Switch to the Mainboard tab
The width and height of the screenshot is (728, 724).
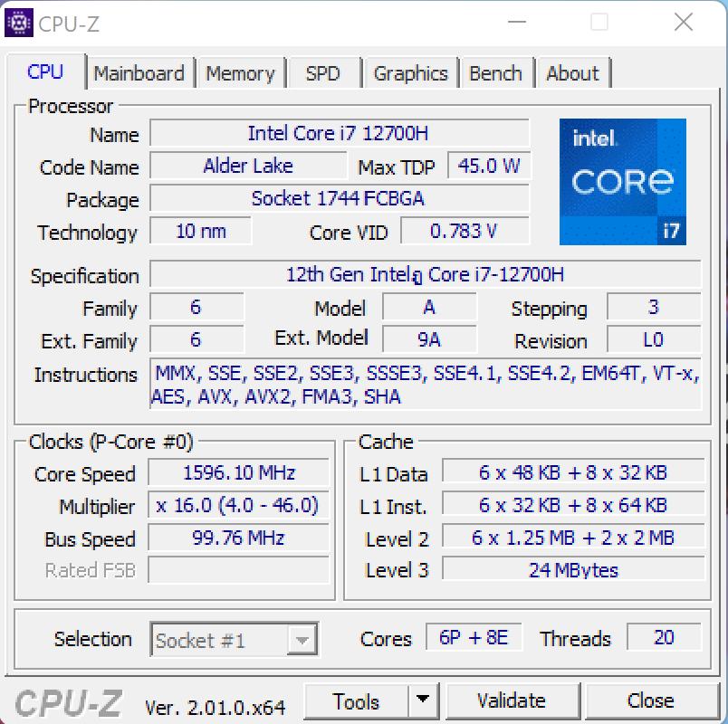point(139,73)
